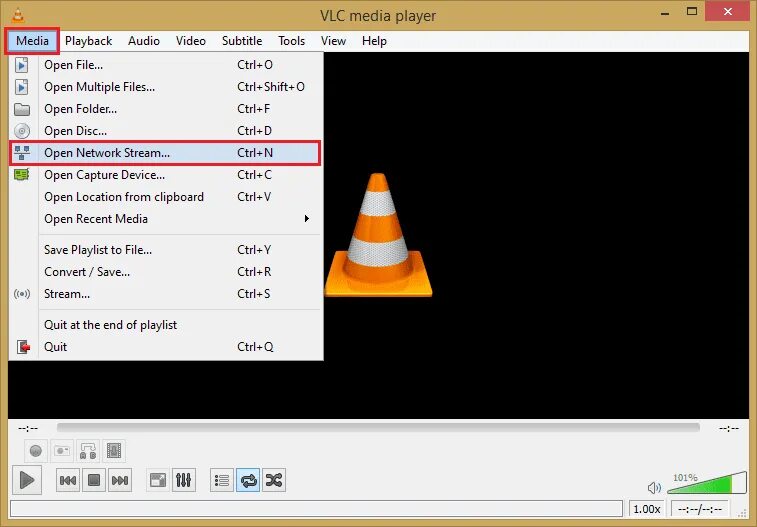Viewport: 757px width, 527px height.
Task: Click the Quit exit-door icon
Action: [23, 347]
